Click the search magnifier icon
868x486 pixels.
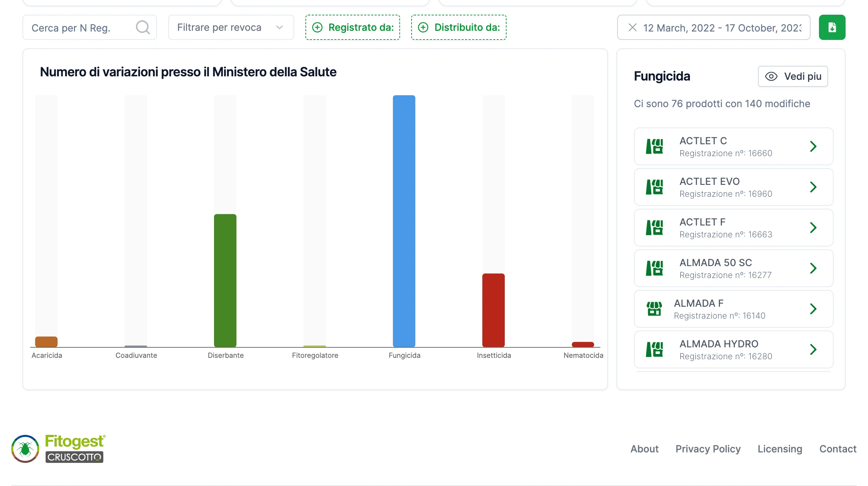pyautogui.click(x=143, y=27)
